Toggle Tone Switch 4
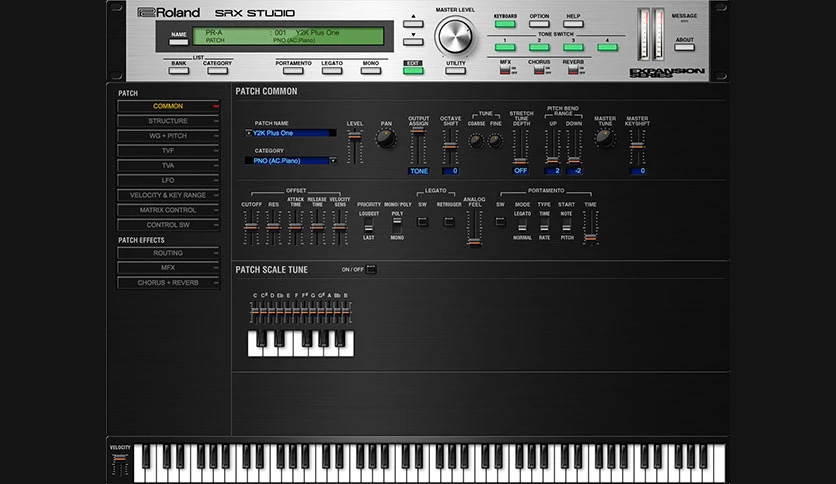The width and height of the screenshot is (836, 484). click(607, 47)
